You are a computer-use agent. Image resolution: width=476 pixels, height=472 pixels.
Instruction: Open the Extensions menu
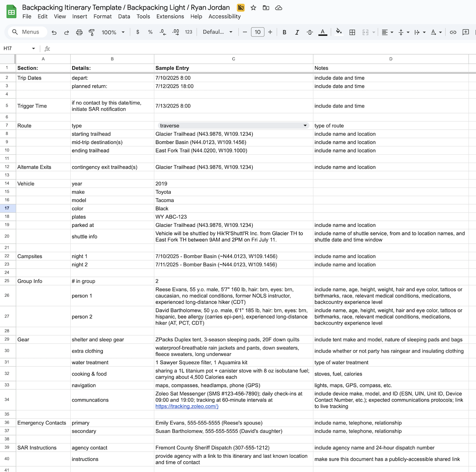pyautogui.click(x=170, y=16)
